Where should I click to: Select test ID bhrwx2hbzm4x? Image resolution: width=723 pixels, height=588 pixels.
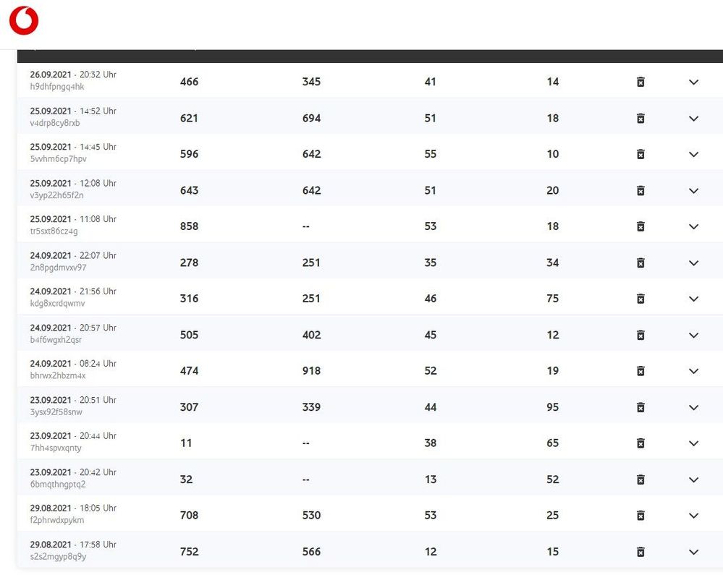click(58, 375)
